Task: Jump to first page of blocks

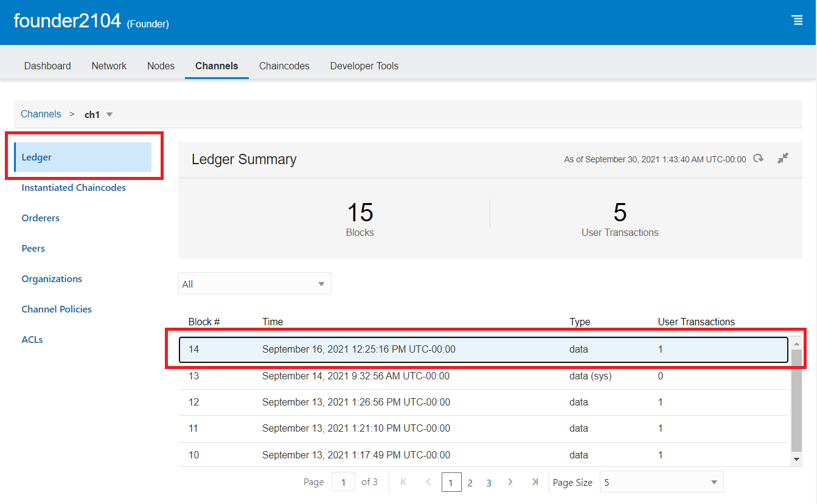Action: [x=403, y=482]
